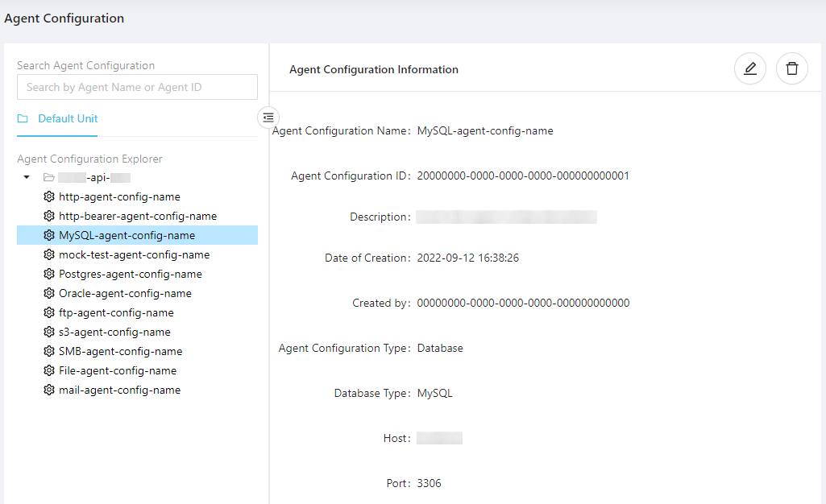Switch to the Default Unit tab

(x=68, y=118)
